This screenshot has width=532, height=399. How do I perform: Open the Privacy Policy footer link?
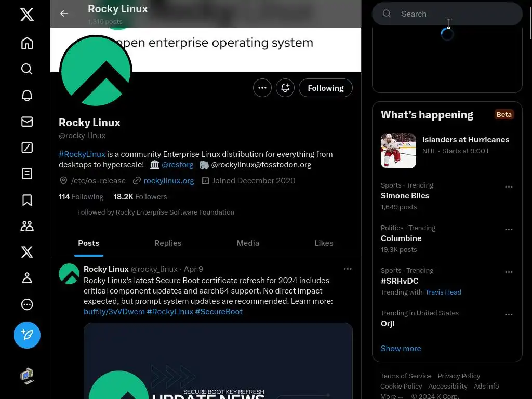pyautogui.click(x=459, y=376)
